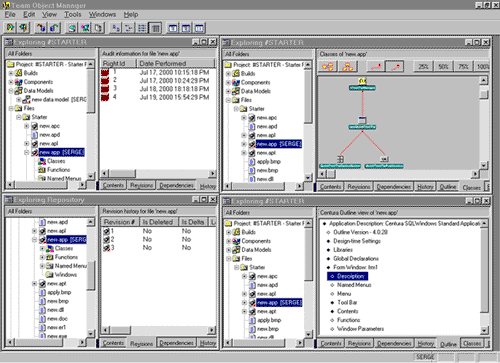Select Named Menus in the outline view
500x363 pixels.
[x=354, y=285]
